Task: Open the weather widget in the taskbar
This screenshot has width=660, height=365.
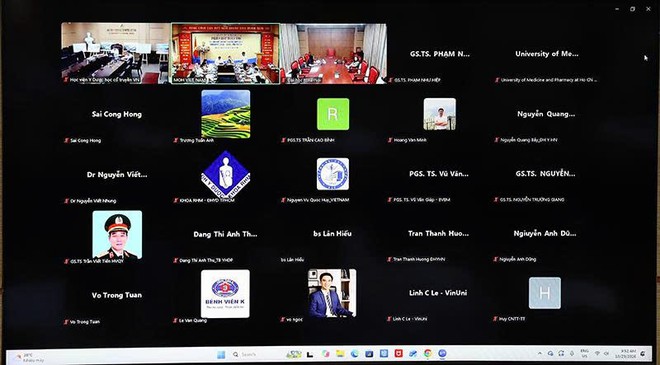Action: 29,357
